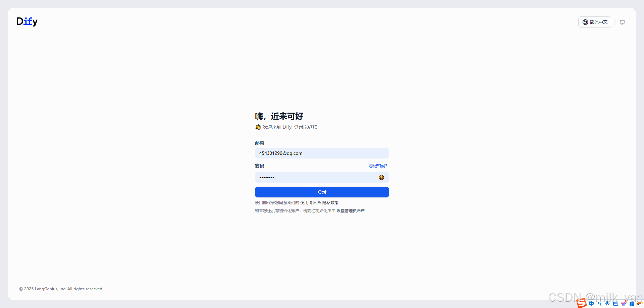The height and width of the screenshot is (308, 644).
Task: Toggle password visibility with the emoji icon
Action: pos(381,177)
